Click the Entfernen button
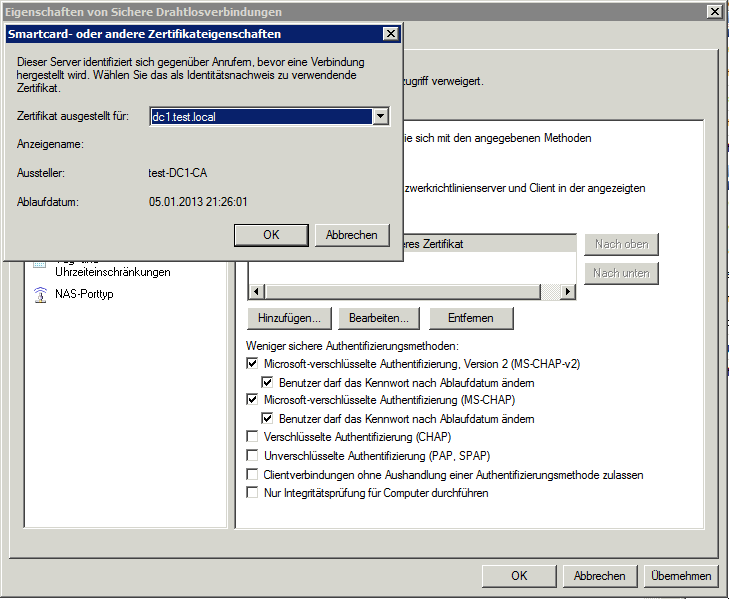 point(471,318)
